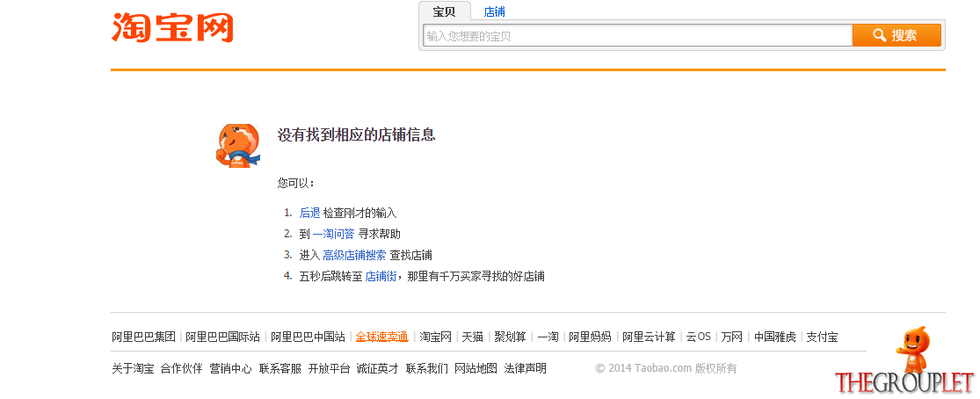Follow the 后退 link
Image resolution: width=980 pixels, height=399 pixels.
(309, 214)
